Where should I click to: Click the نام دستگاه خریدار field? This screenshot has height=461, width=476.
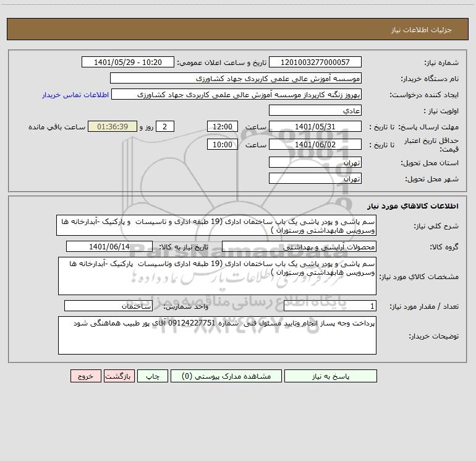pyautogui.click(x=236, y=78)
